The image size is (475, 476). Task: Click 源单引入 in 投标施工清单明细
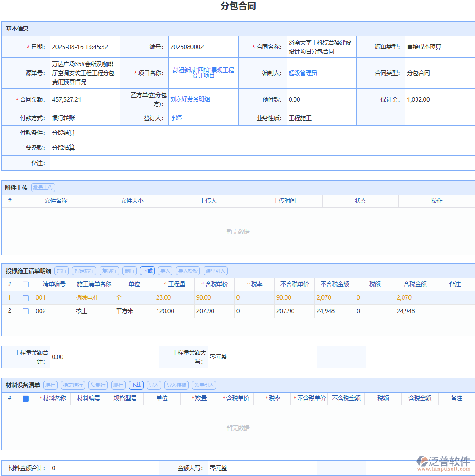coord(216,270)
